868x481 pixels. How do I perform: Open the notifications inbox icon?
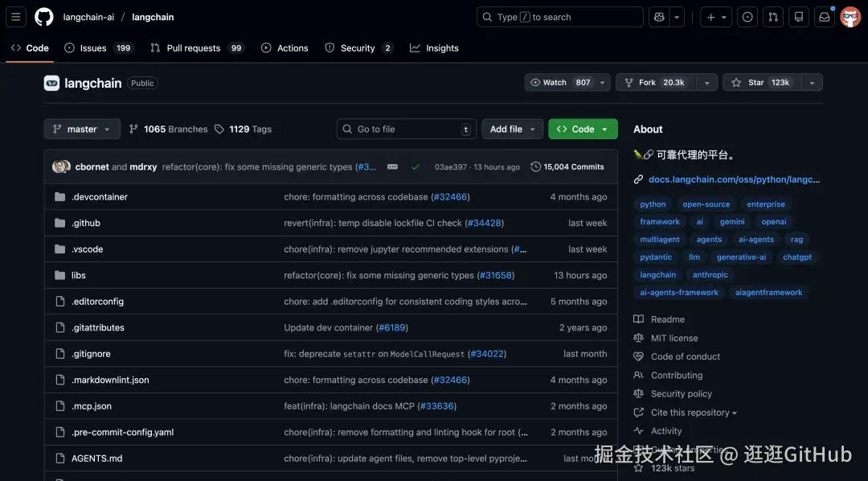(824, 17)
